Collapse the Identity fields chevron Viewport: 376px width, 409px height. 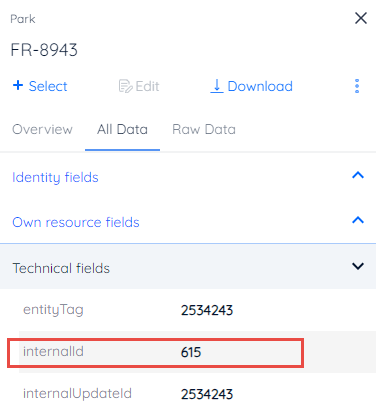coord(358,175)
